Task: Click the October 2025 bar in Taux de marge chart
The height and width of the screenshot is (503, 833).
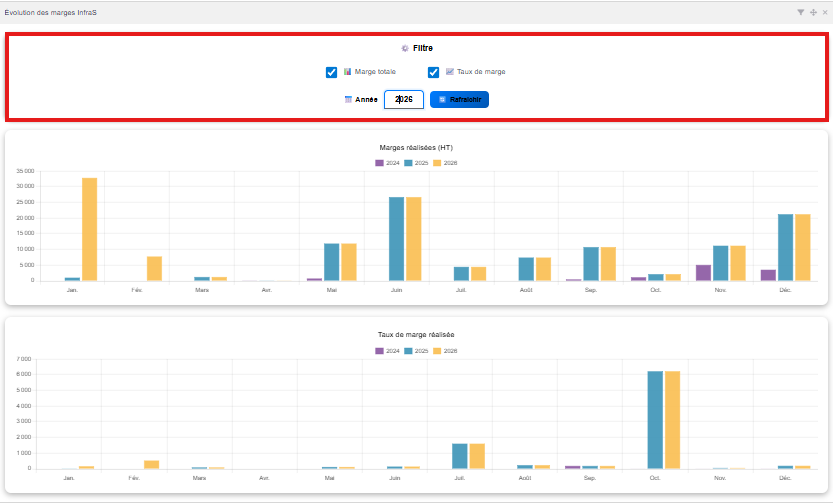Action: coord(655,420)
